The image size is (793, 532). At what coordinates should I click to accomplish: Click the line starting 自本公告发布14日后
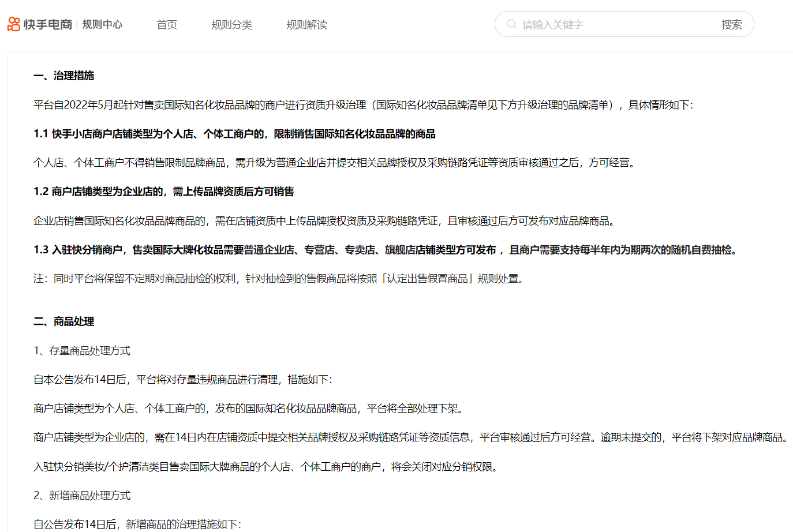click(183, 380)
